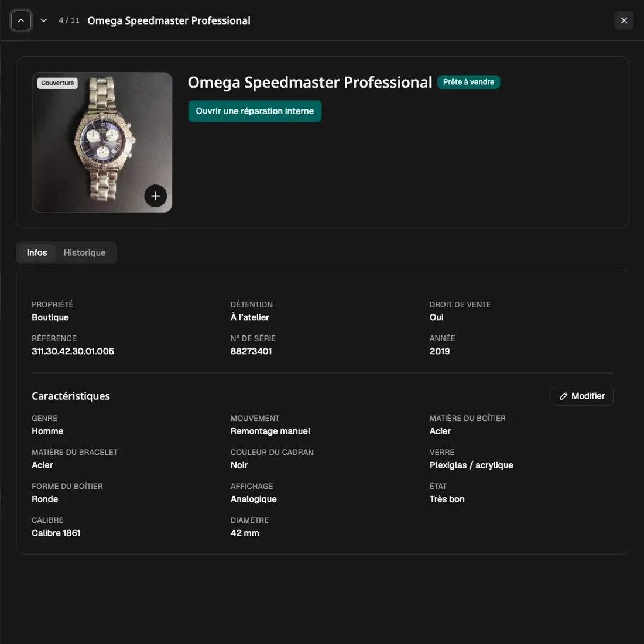
Task: Select serial number 88273401
Action: click(251, 351)
